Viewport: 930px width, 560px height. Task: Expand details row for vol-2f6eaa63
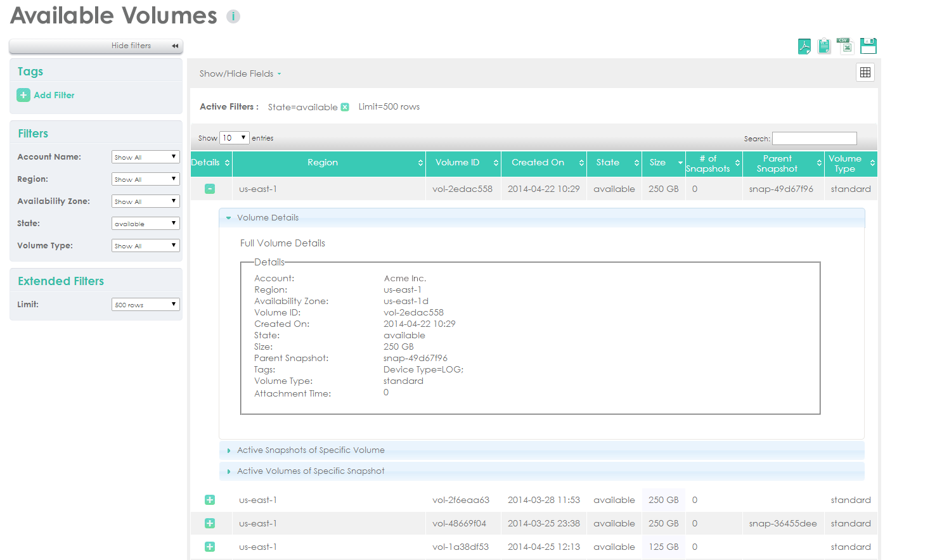(210, 500)
